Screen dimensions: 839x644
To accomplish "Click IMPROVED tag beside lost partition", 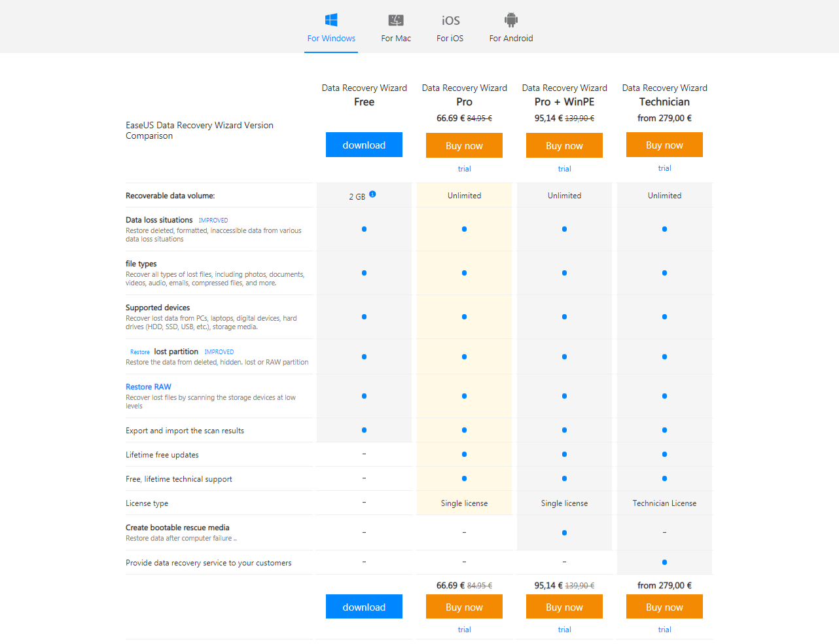I will pos(219,352).
